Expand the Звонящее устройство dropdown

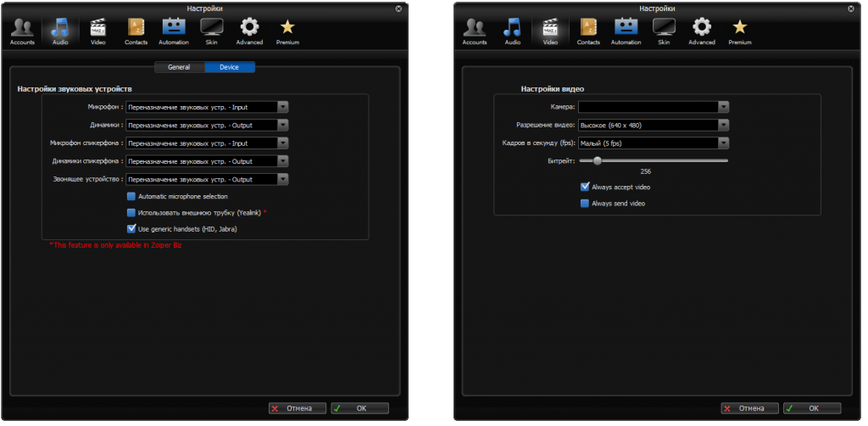click(283, 180)
